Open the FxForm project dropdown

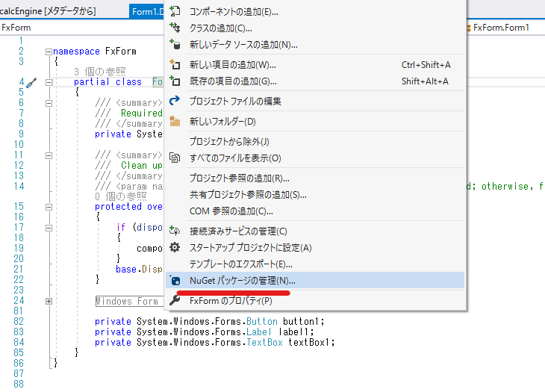[81, 28]
